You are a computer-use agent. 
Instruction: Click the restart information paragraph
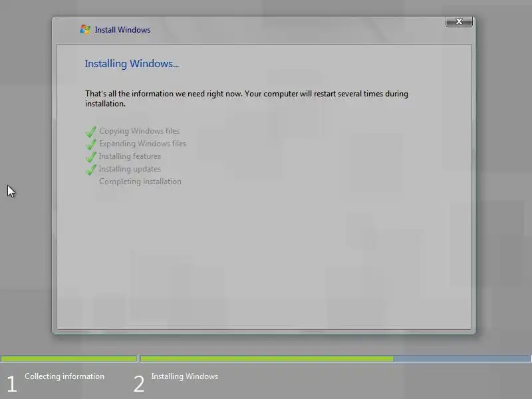pyautogui.click(x=247, y=98)
